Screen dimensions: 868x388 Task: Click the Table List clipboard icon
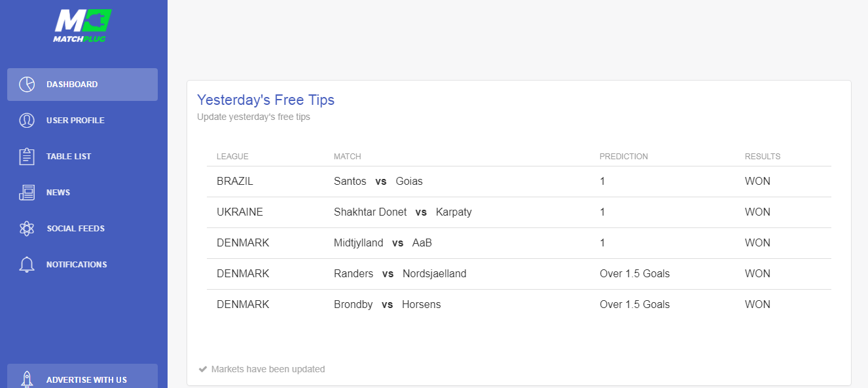click(27, 157)
